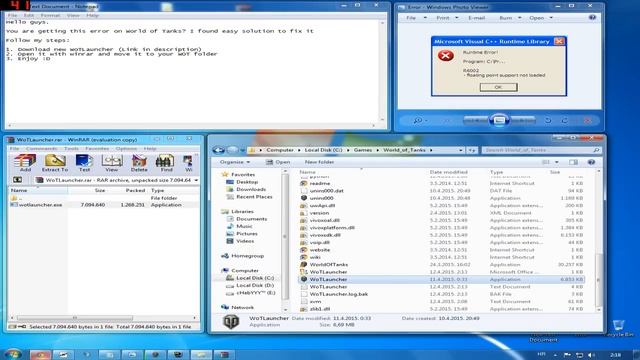The image size is (640, 360).
Task: Click the Add icon in WinRAR toolbar
Action: point(25,163)
